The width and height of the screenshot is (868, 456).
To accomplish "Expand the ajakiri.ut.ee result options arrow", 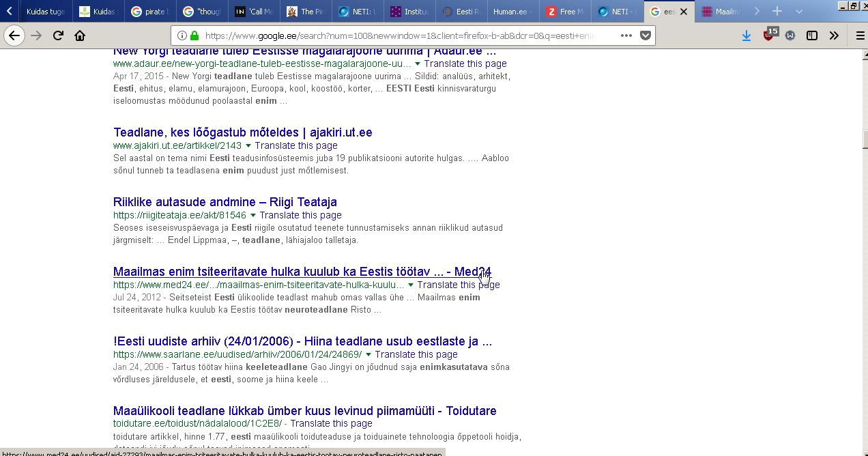I will tap(248, 145).
